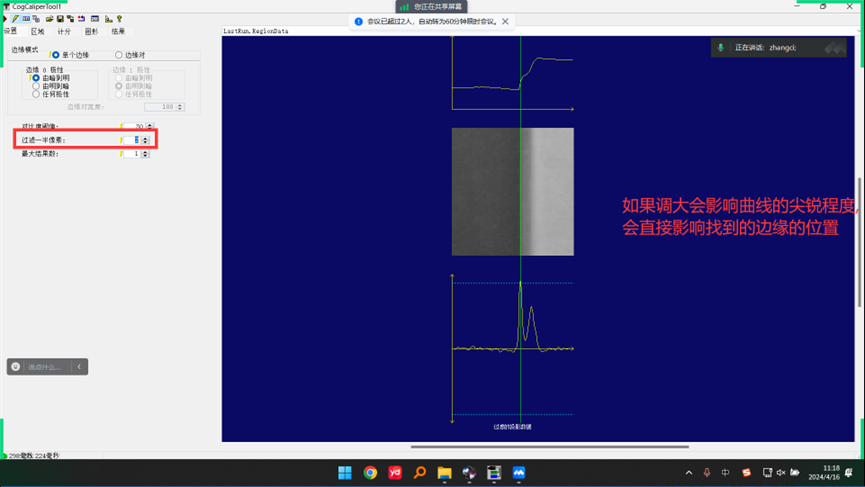Open the blue meeting app on taskbar
865x487 pixels.
coord(519,473)
